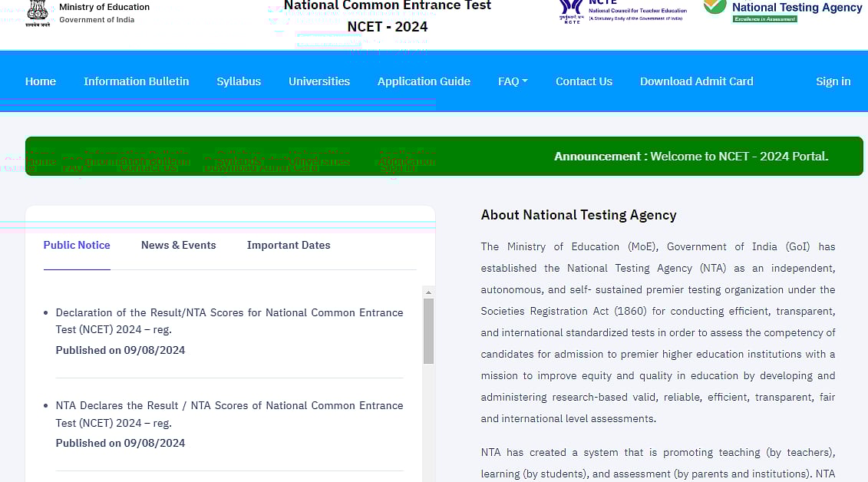Switch to the News & Events tab
The image size is (868, 482).
[178, 245]
